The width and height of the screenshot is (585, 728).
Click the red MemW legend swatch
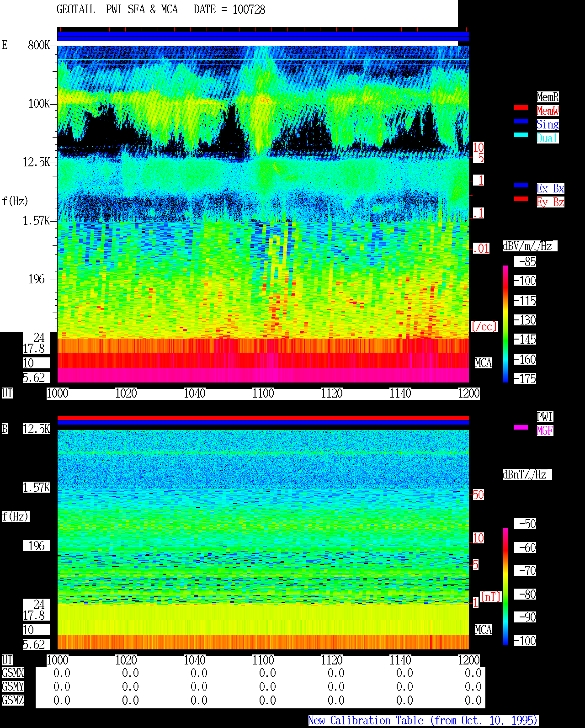pyautogui.click(x=521, y=107)
